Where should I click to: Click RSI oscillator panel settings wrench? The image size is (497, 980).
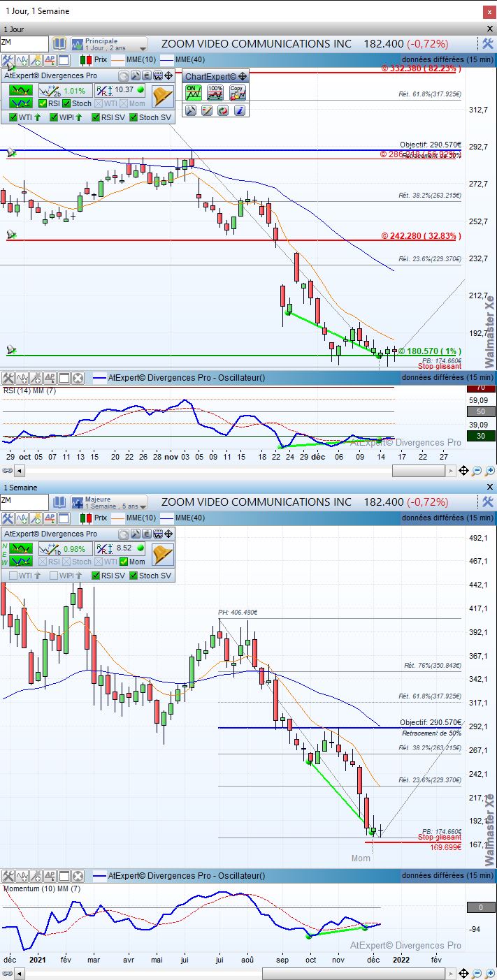tap(8, 378)
